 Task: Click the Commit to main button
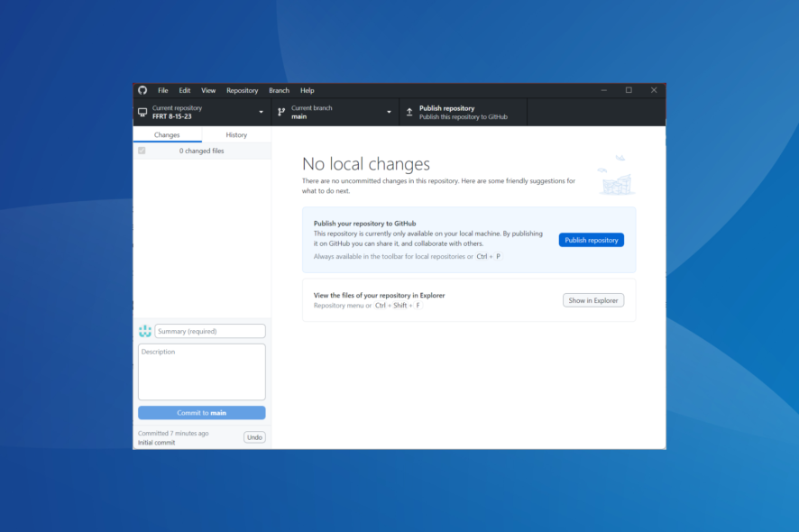coord(202,413)
